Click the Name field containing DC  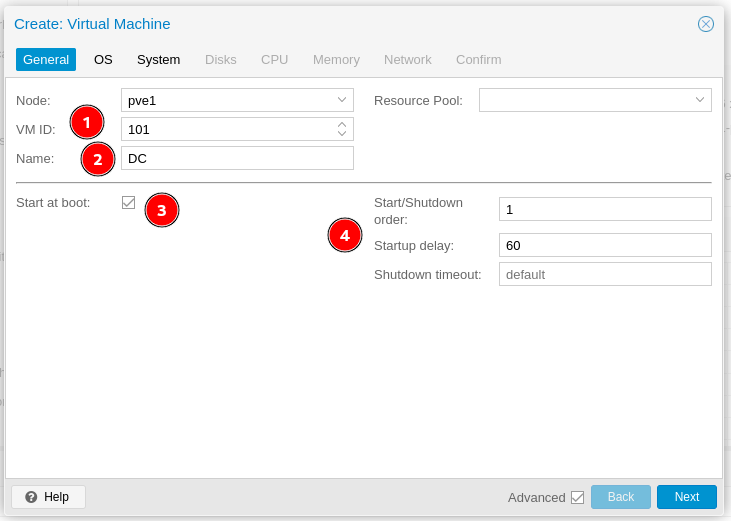[x=237, y=158]
